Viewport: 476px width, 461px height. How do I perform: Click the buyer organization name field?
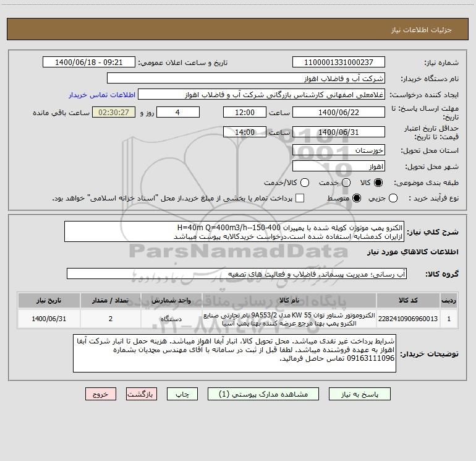(x=246, y=78)
